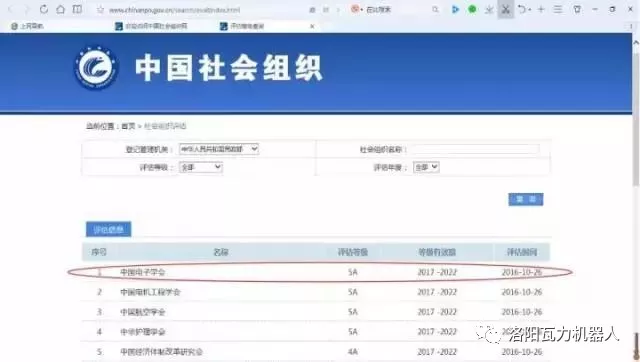
Task: Click the 评估等级 column header
Action: click(353, 252)
